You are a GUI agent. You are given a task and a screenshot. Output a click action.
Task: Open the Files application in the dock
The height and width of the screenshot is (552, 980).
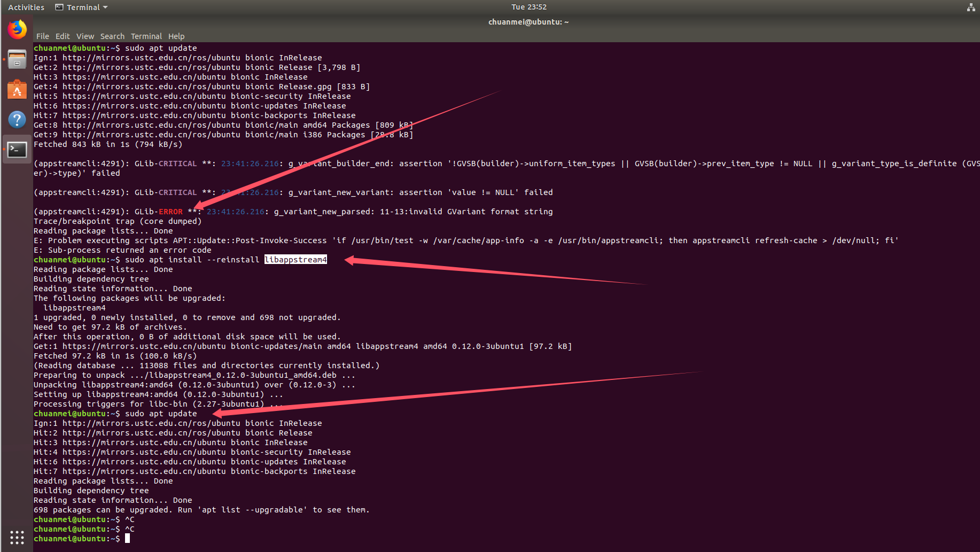pos(17,59)
